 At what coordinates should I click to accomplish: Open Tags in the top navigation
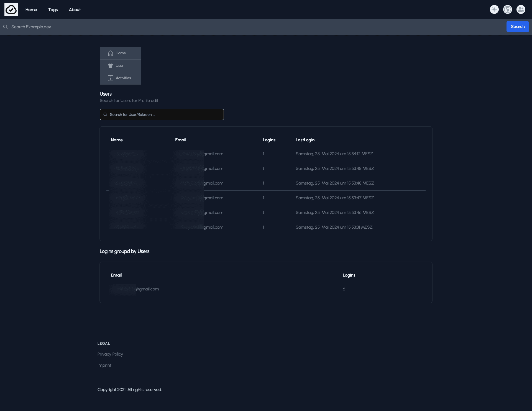(53, 10)
